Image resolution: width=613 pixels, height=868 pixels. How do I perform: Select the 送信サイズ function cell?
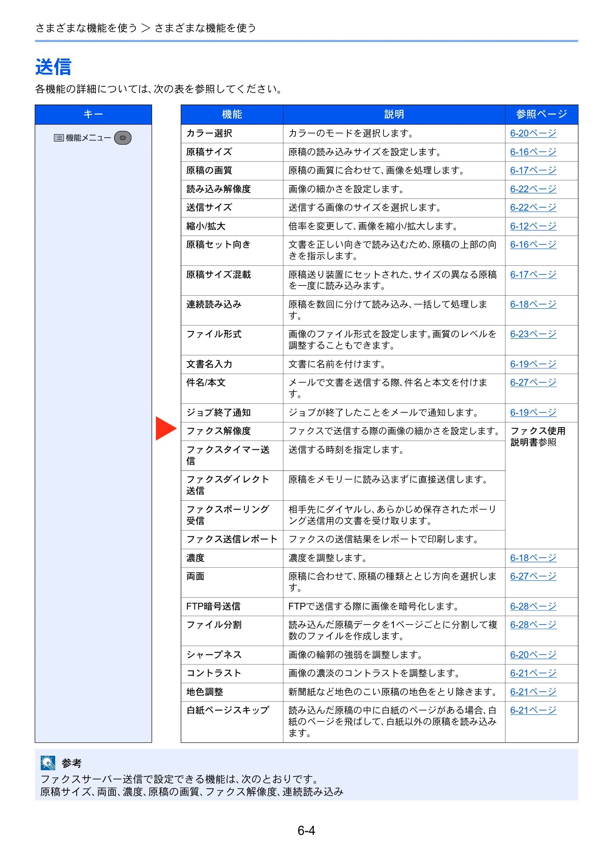pos(232,208)
